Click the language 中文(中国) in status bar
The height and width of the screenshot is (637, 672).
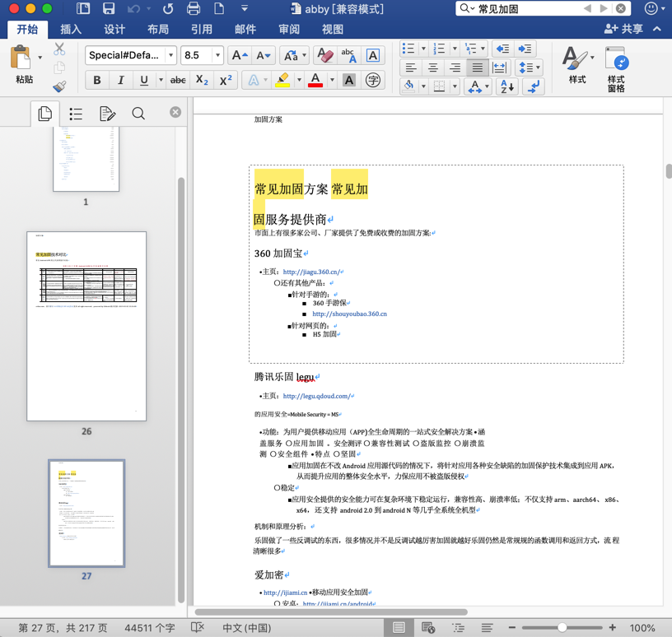tap(246, 628)
